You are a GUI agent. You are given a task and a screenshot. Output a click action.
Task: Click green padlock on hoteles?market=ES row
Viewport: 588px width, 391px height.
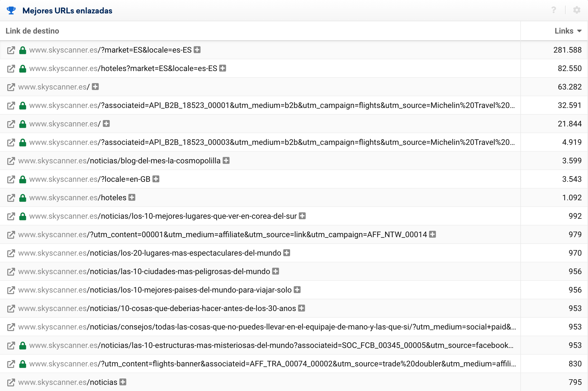coord(23,69)
